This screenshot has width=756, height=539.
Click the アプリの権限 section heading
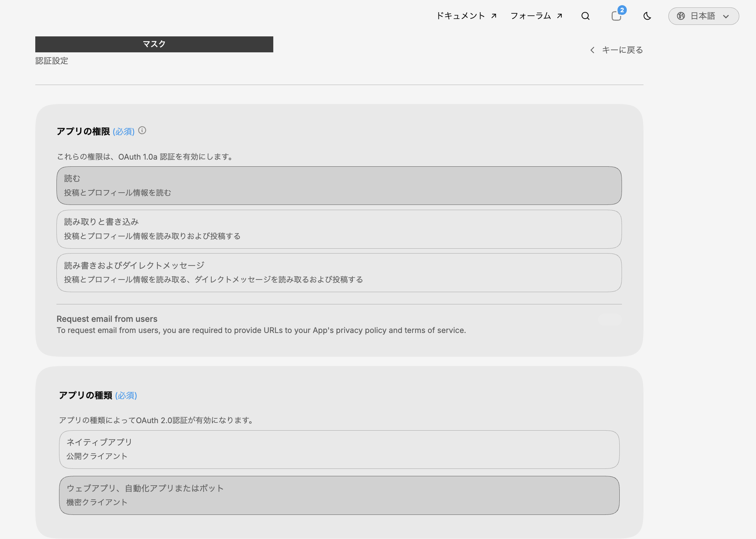coord(83,131)
